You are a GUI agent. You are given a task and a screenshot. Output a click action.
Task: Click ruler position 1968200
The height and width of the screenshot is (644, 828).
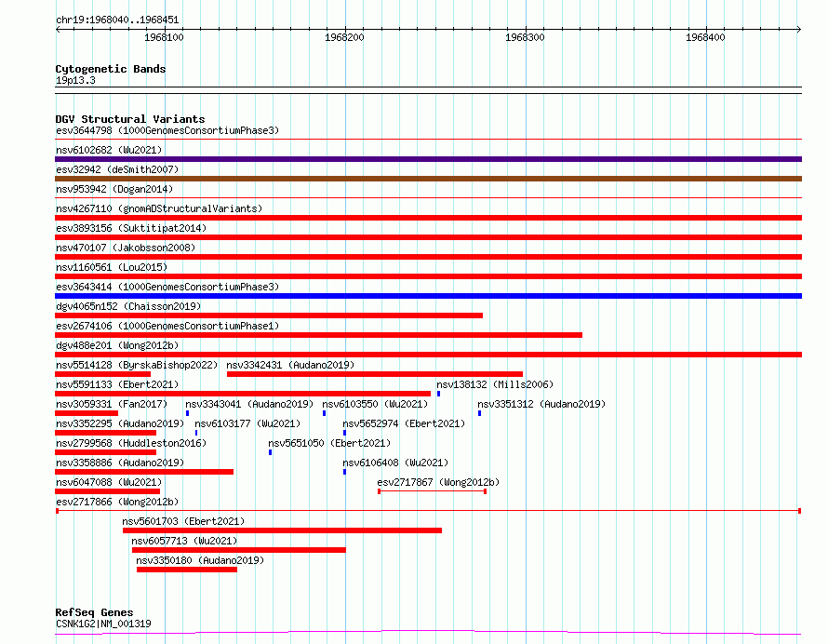tap(344, 37)
